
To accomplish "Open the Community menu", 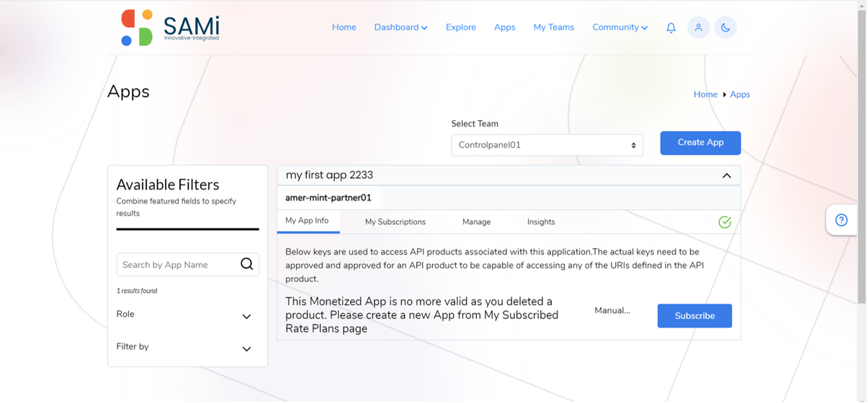I will [x=619, y=27].
